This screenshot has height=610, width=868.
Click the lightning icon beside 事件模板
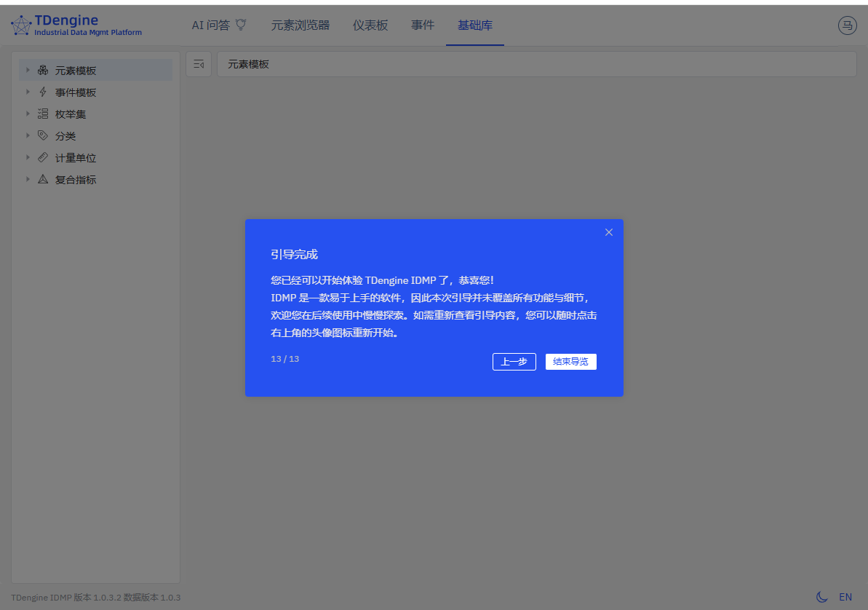(x=42, y=92)
